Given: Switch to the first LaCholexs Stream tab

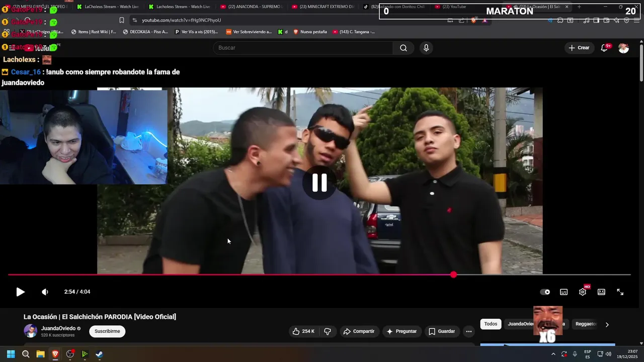Looking at the screenshot, I should [x=108, y=7].
